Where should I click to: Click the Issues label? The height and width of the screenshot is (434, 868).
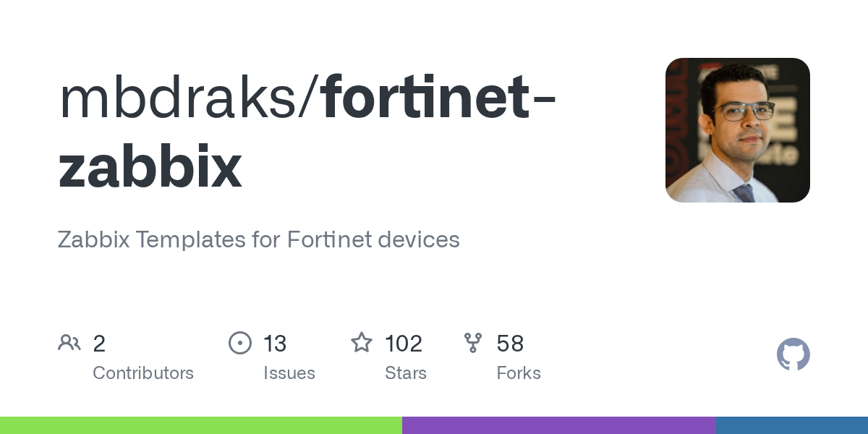[x=289, y=373]
